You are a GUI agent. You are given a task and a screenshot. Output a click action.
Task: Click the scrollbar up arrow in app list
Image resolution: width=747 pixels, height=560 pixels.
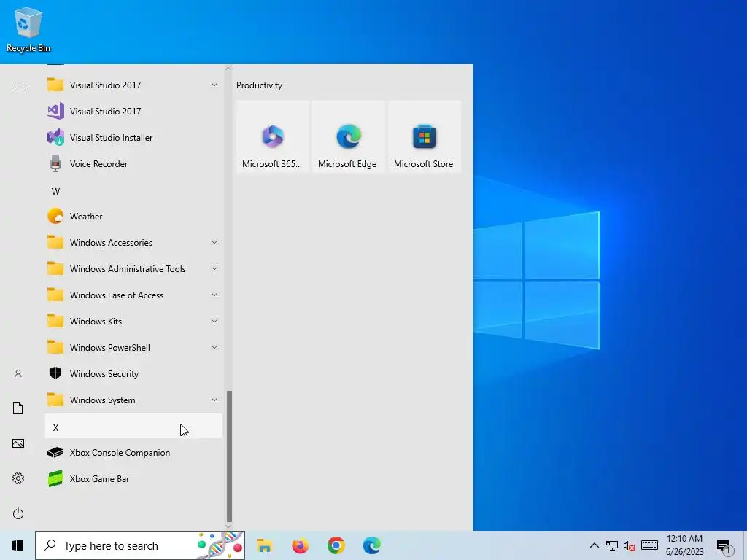click(228, 69)
